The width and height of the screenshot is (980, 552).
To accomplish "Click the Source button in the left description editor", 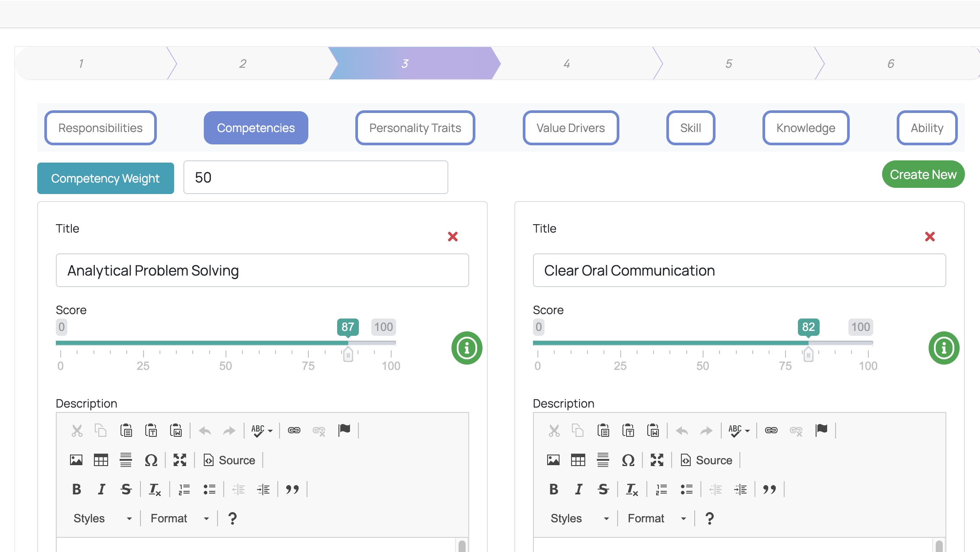I will [229, 460].
